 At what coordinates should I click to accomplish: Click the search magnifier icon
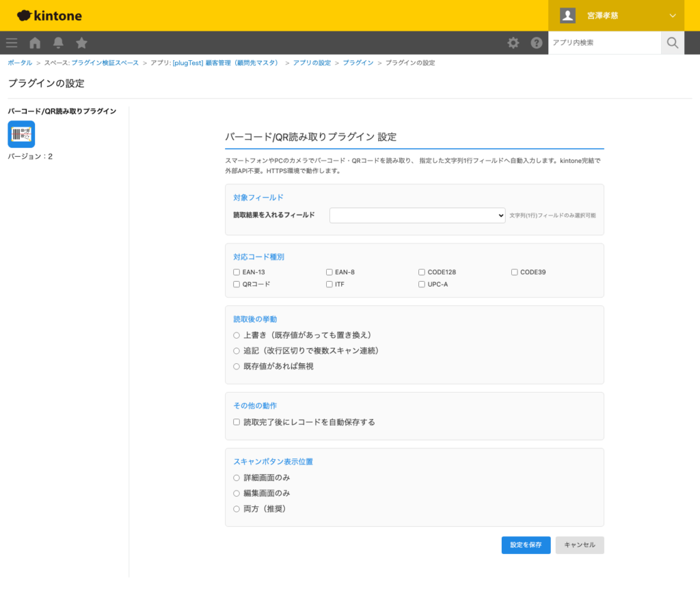672,42
